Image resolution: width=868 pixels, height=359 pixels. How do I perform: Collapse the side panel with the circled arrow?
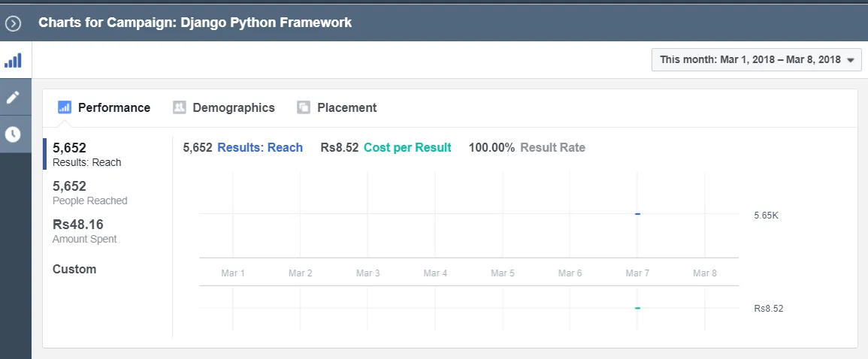click(13, 23)
